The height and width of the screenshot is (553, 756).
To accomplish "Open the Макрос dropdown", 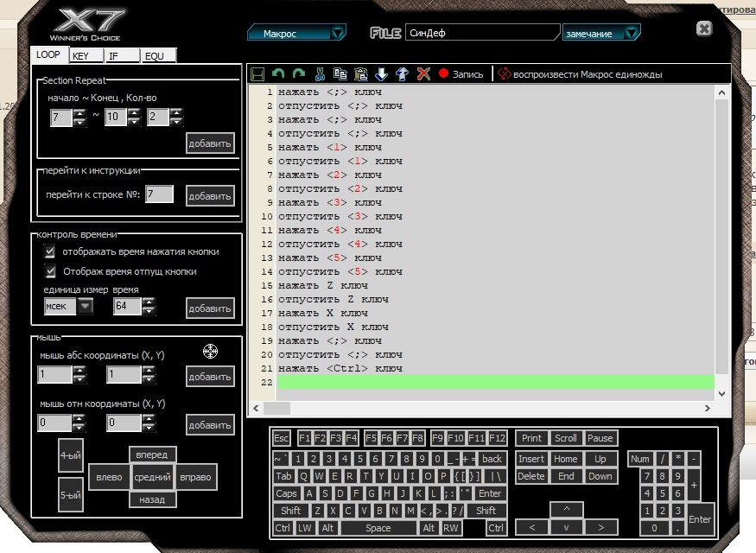I will point(296,34).
